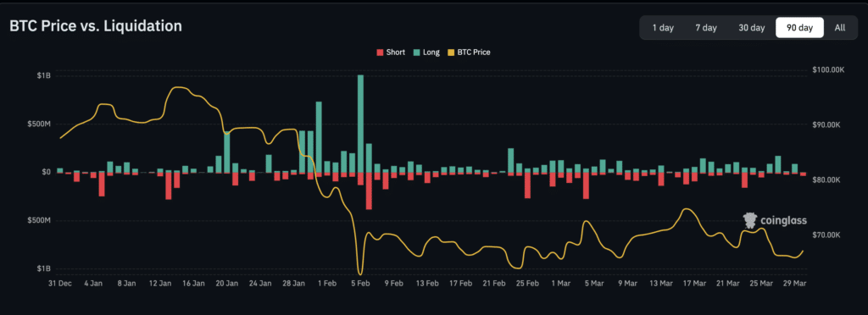The height and width of the screenshot is (315, 868).
Task: Click the '$0' liquidation axis label
Action: (x=47, y=172)
